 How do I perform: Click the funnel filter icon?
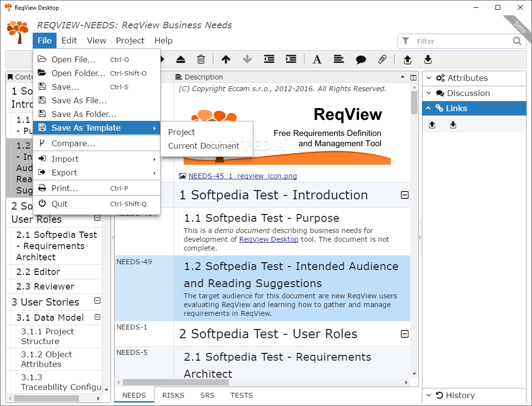(405, 41)
